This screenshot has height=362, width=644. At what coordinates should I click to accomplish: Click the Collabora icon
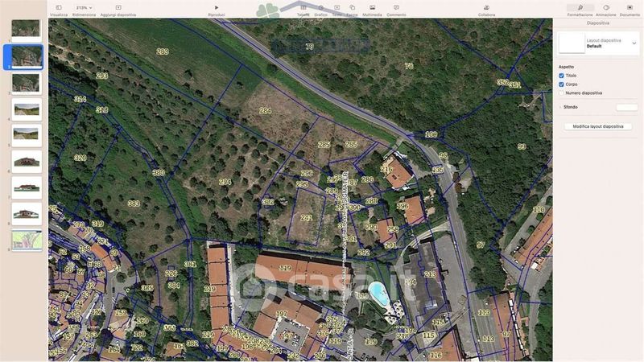(x=486, y=7)
